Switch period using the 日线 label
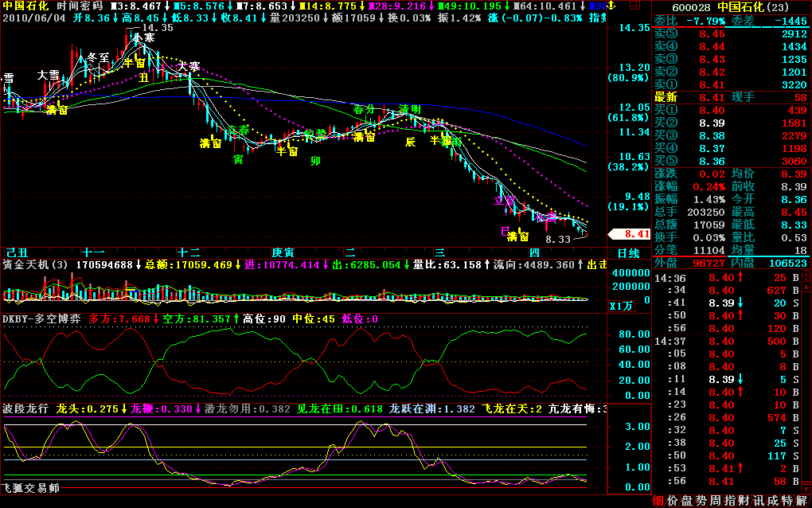The height and width of the screenshot is (508, 812). click(629, 253)
